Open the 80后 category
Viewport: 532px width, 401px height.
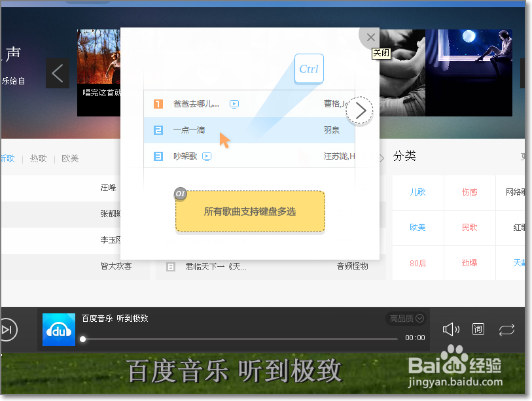[x=417, y=263]
